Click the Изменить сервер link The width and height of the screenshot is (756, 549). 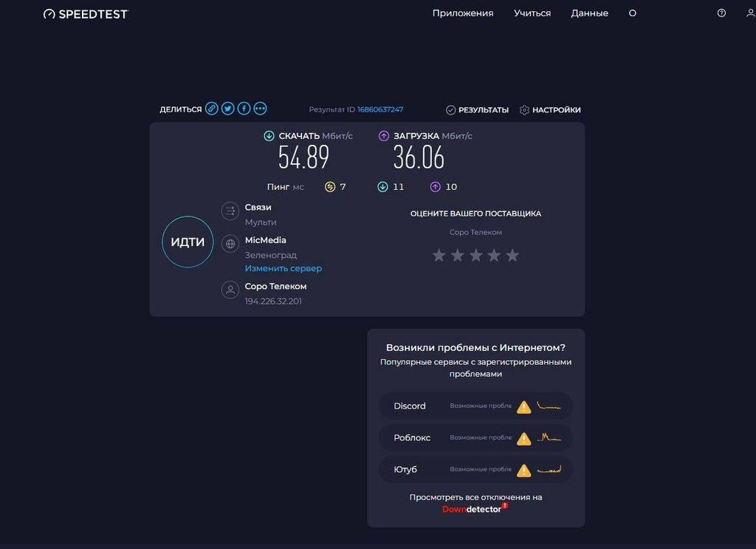[283, 268]
